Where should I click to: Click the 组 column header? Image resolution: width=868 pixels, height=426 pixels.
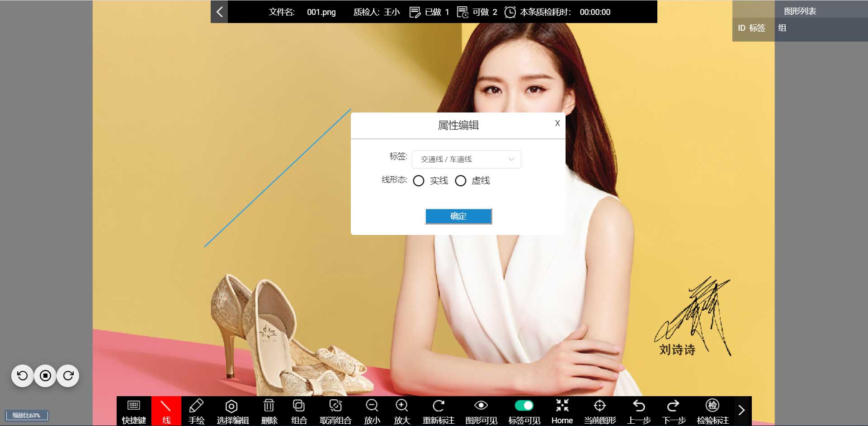click(x=782, y=28)
